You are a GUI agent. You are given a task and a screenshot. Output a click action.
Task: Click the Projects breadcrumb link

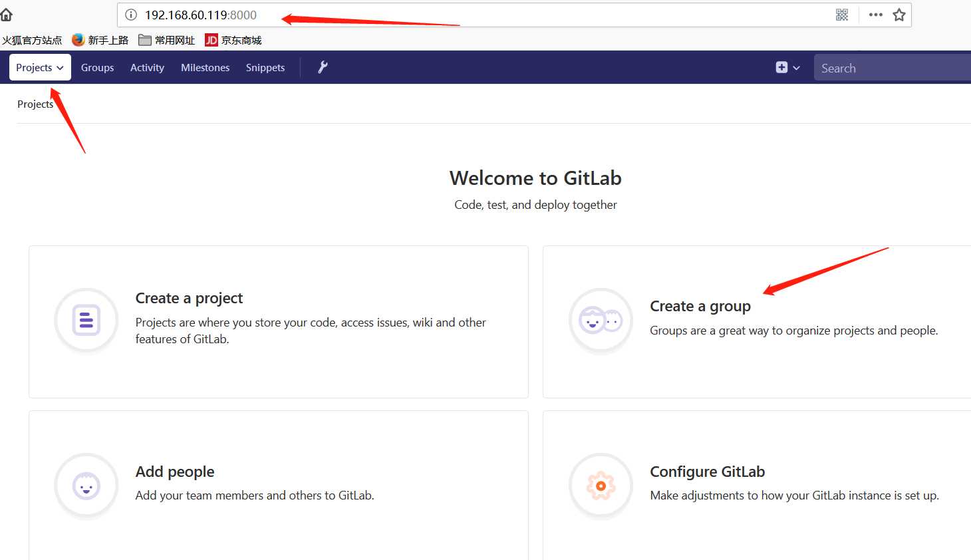tap(35, 104)
